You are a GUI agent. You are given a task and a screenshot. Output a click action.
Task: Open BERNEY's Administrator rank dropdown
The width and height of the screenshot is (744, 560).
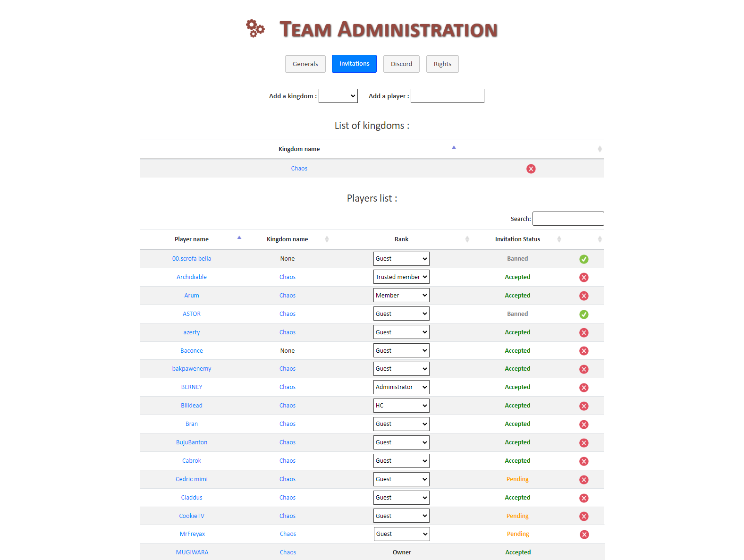coord(401,387)
